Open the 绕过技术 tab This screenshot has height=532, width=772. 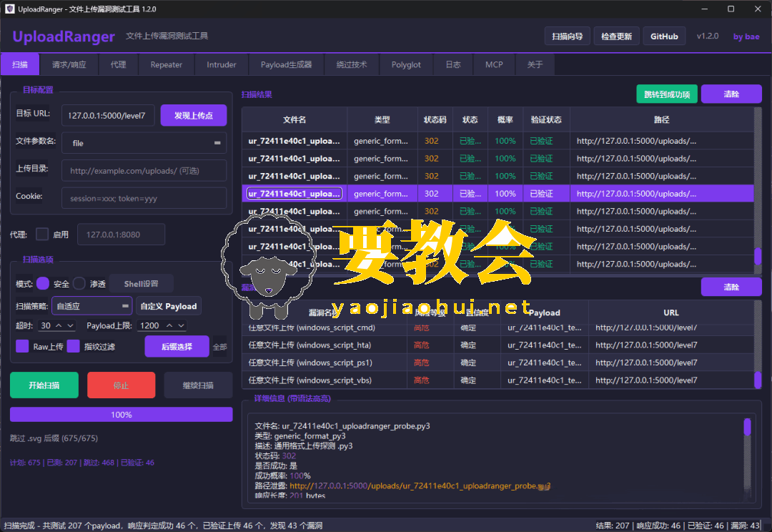coord(352,64)
